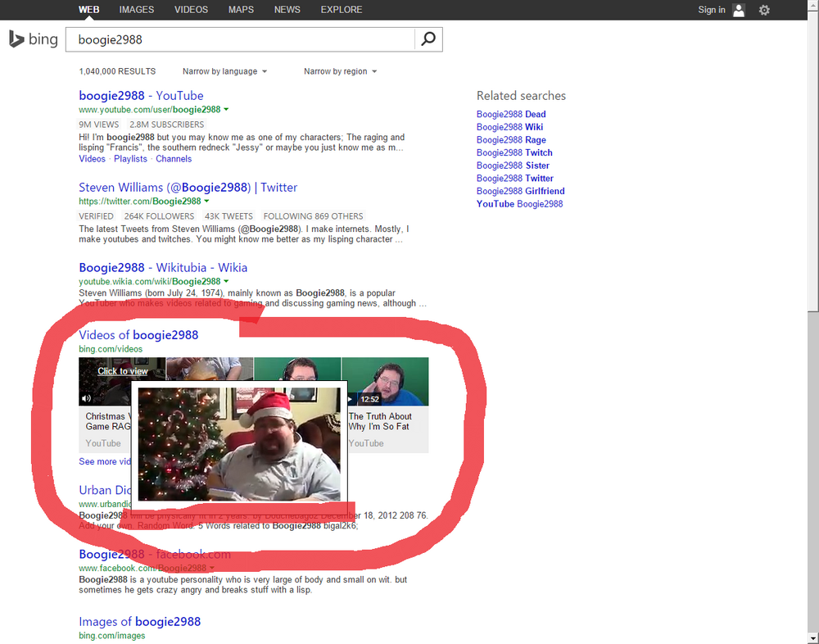Click the 9M VIEWS label

(x=99, y=125)
